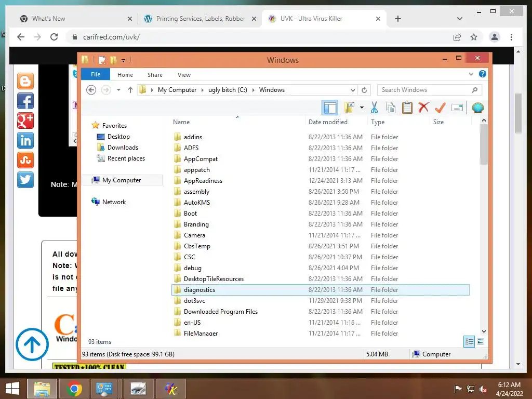Sort by the Name column header

click(x=181, y=122)
